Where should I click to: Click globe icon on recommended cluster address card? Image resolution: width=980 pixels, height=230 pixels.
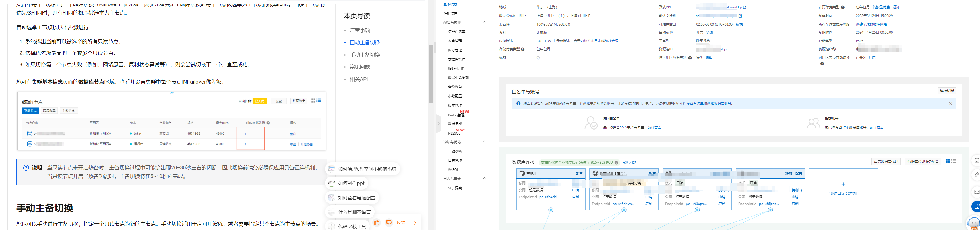pyautogui.click(x=595, y=173)
